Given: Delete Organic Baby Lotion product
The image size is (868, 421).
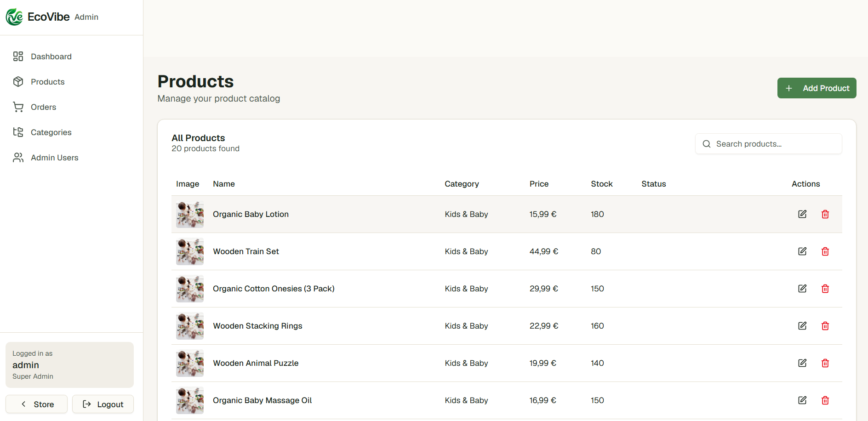Looking at the screenshot, I should [825, 214].
